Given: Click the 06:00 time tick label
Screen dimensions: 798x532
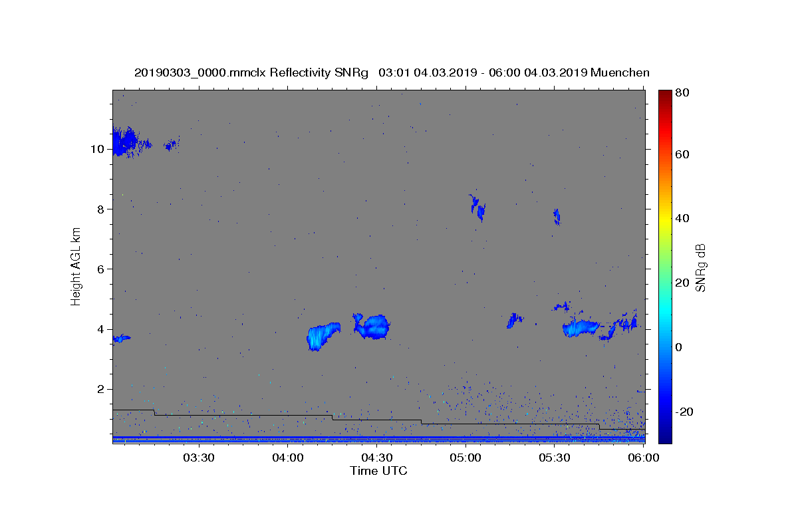Looking at the screenshot, I should pos(644,458).
